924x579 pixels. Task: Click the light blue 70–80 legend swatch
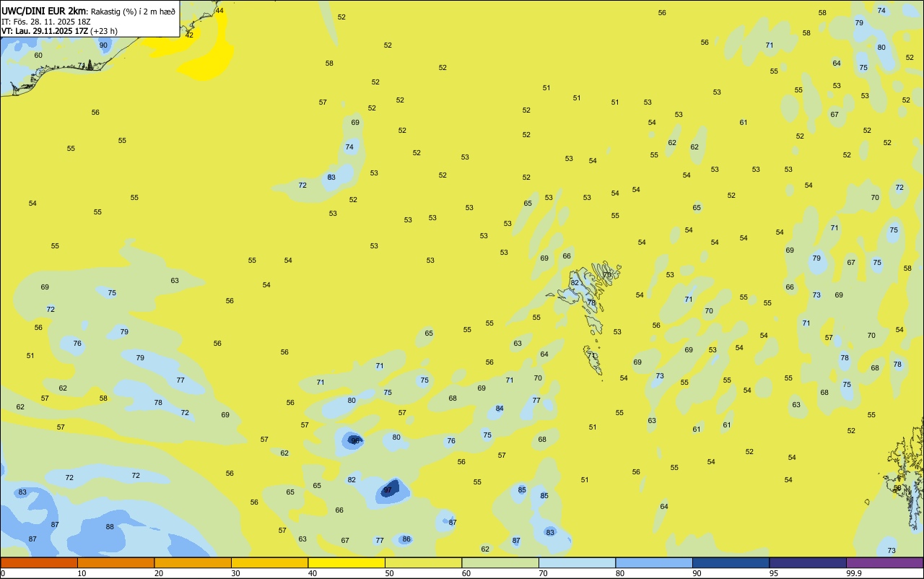(577, 562)
